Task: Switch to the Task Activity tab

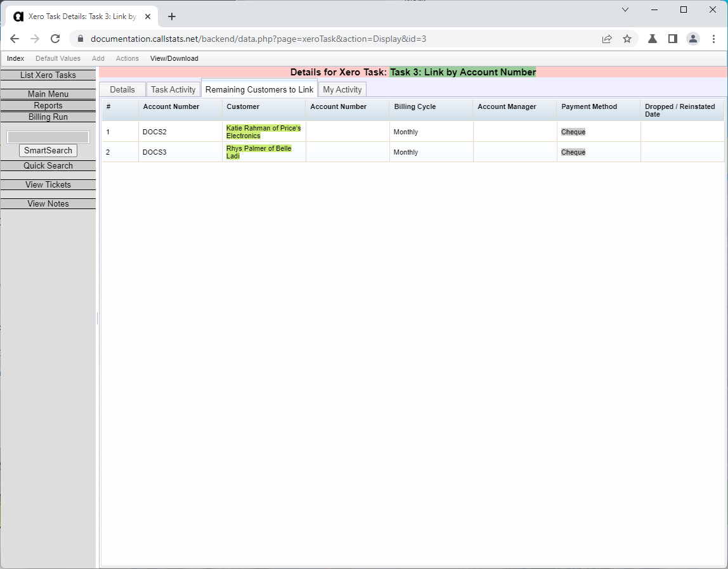Action: [x=173, y=89]
